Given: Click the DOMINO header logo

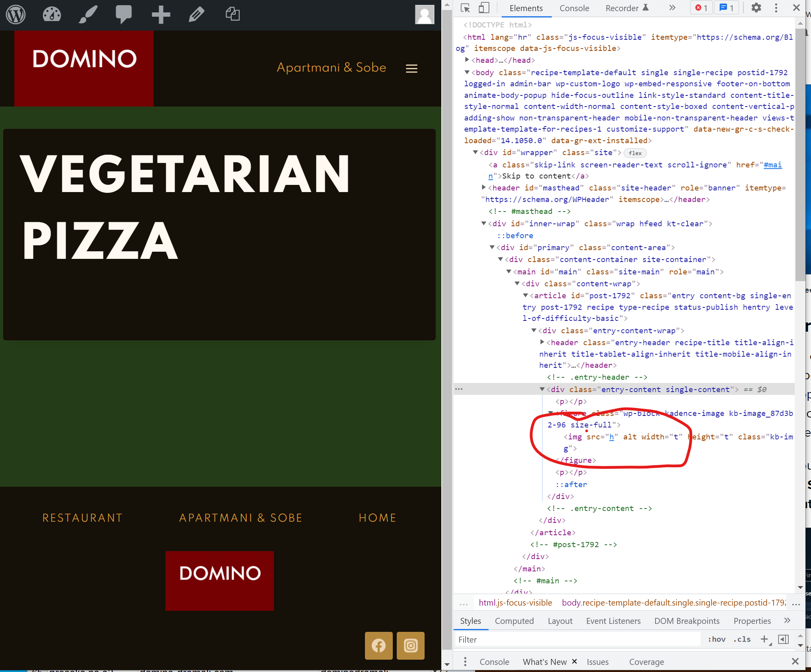Looking at the screenshot, I should pos(84,68).
